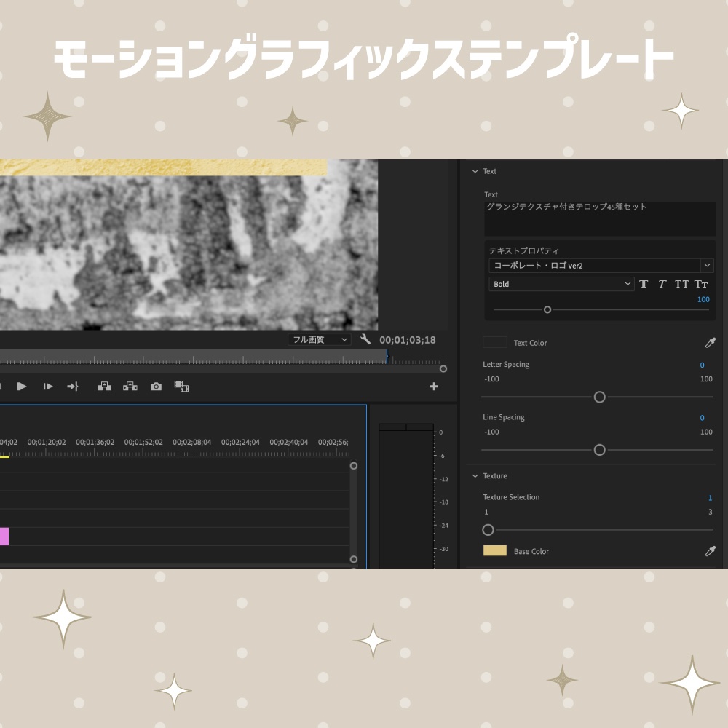Pick a color with the Text Color eyedropper
The image size is (728, 728).
coord(711,342)
